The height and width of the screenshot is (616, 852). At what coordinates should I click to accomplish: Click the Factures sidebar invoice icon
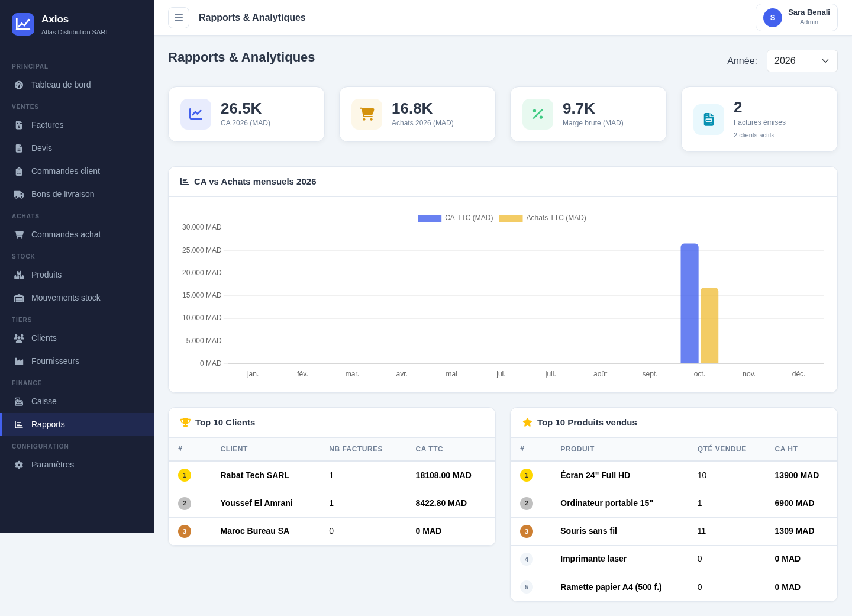click(19, 125)
